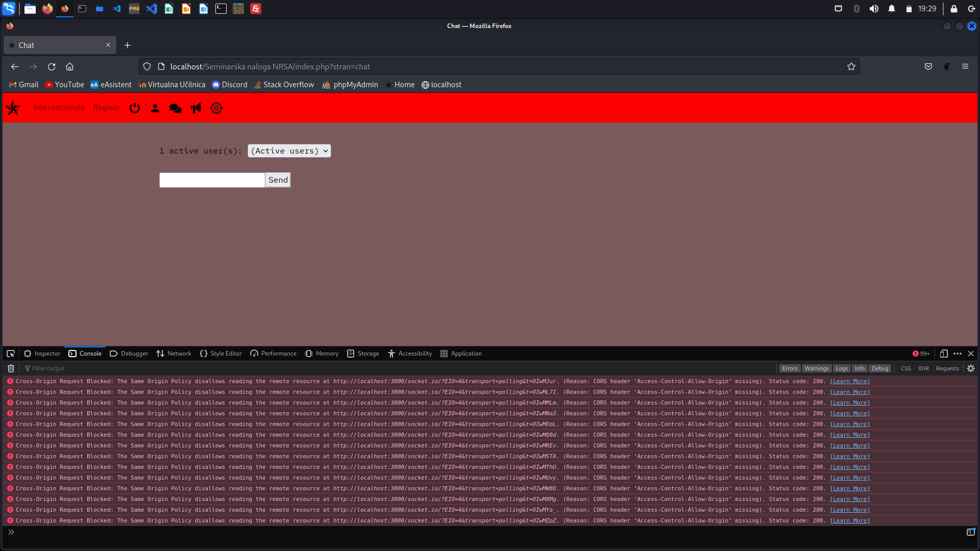The width and height of the screenshot is (980, 551).
Task: Activate the element picker icon in devtools
Action: point(11,354)
